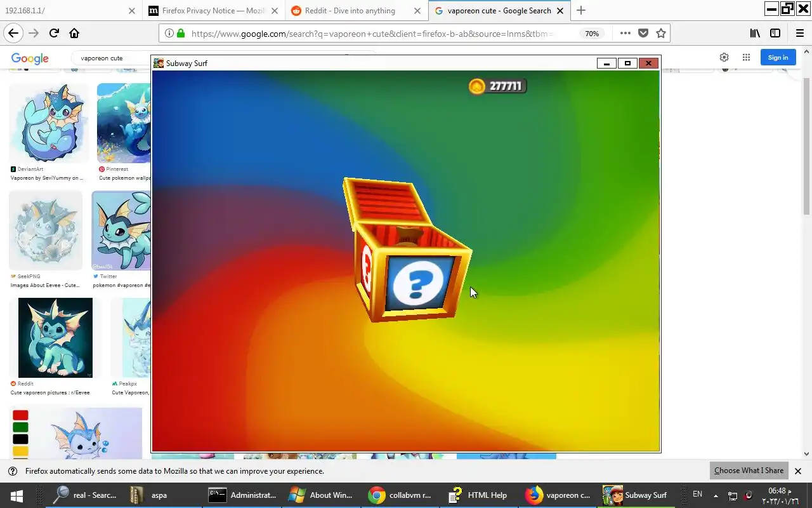Click the gold coin counter 277711

pyautogui.click(x=497, y=86)
